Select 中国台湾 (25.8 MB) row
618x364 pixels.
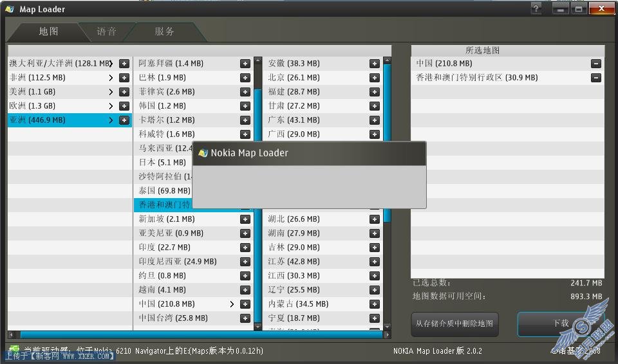coord(194,318)
